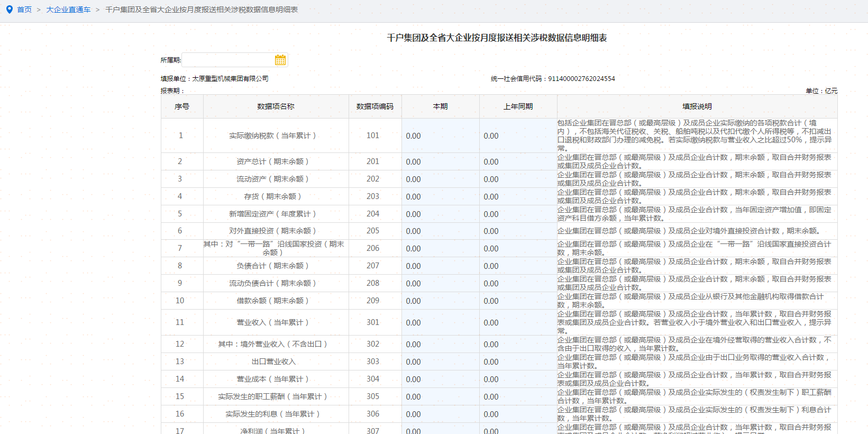Edit 本期 value for 存货 row
The image size is (868, 434).
point(440,197)
